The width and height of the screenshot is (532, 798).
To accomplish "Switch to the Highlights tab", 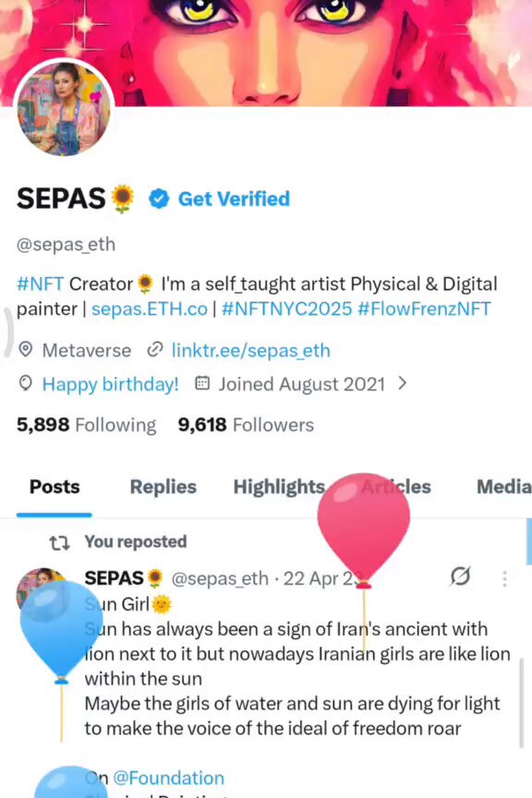I will click(279, 487).
